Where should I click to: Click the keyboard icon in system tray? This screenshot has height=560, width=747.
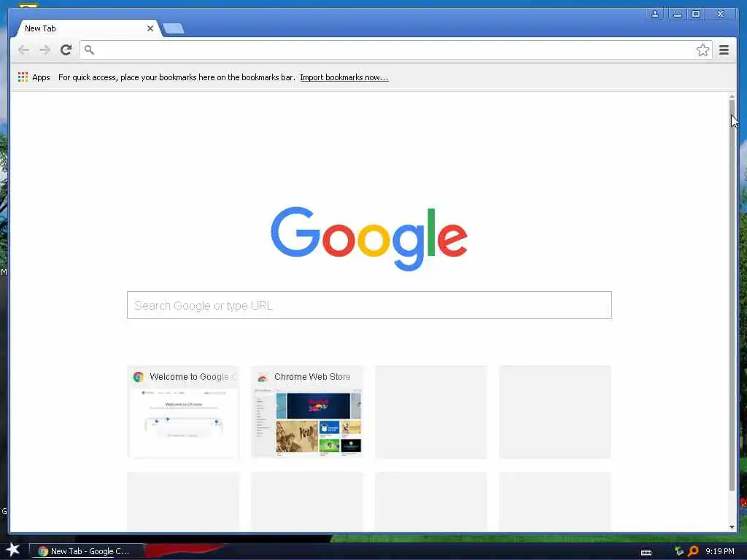point(646,553)
